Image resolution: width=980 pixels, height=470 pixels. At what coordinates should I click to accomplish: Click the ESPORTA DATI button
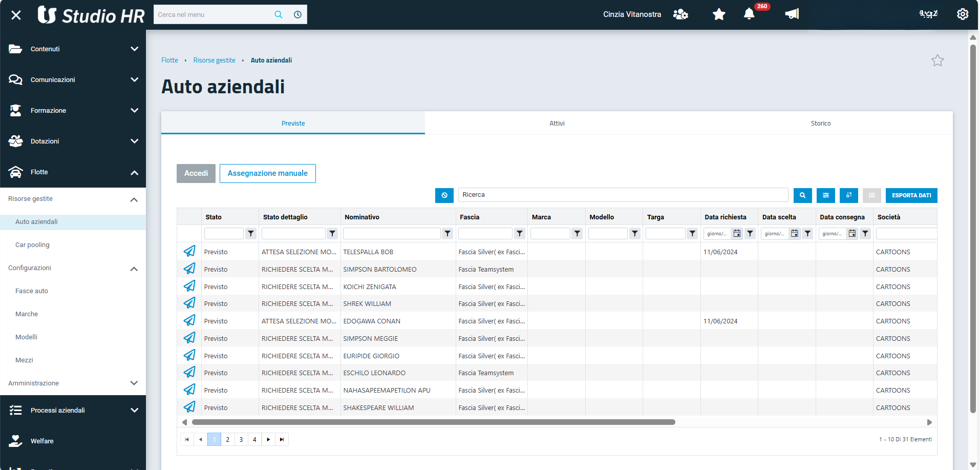(x=911, y=195)
